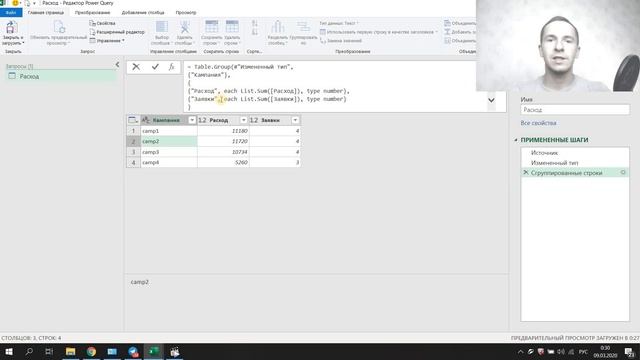Viewport: 640px width, 360px height.
Task: Open the Кампания column filter dropdown
Action: tap(192, 120)
